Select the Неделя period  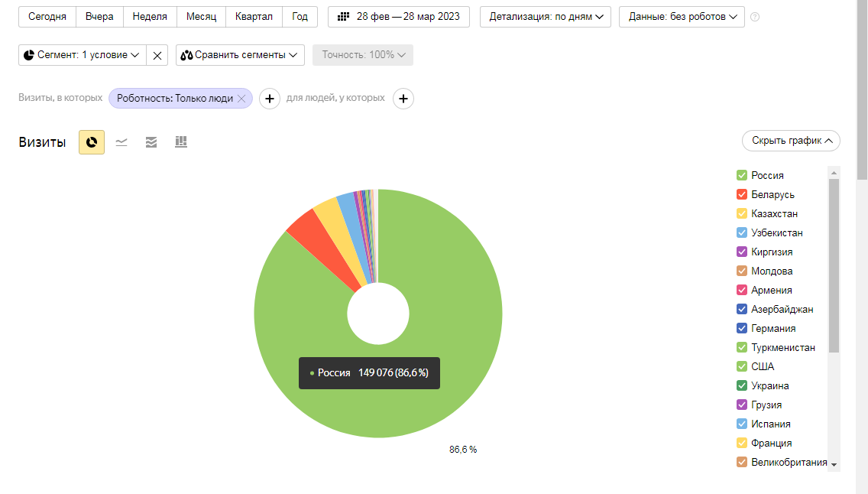coord(150,17)
